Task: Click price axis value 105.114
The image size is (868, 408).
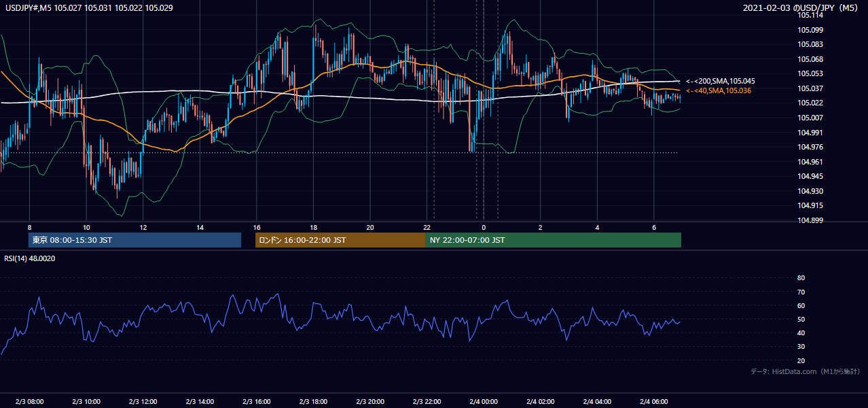Action: [810, 15]
